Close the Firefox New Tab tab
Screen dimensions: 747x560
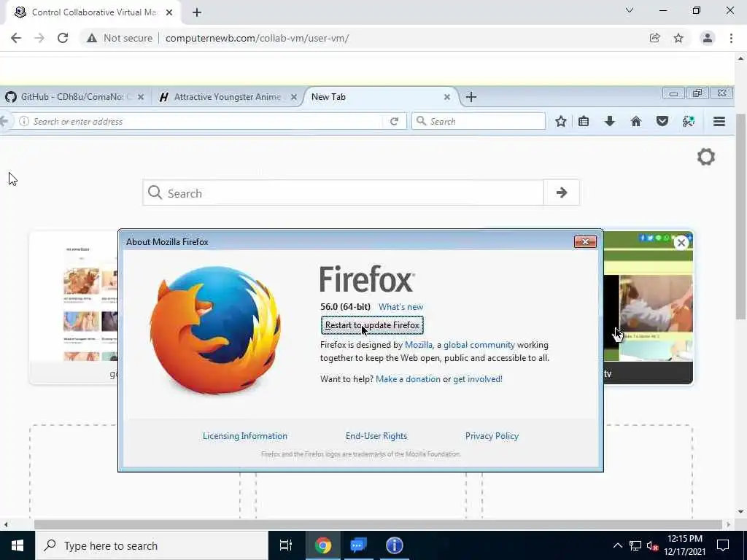coord(447,97)
